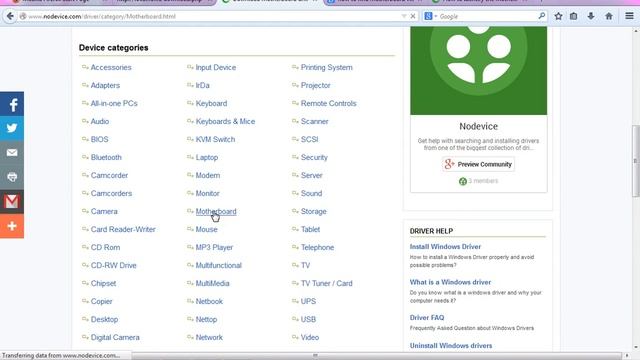The width and height of the screenshot is (640, 360).
Task: Open the Multifunctional category link
Action: tap(218, 265)
